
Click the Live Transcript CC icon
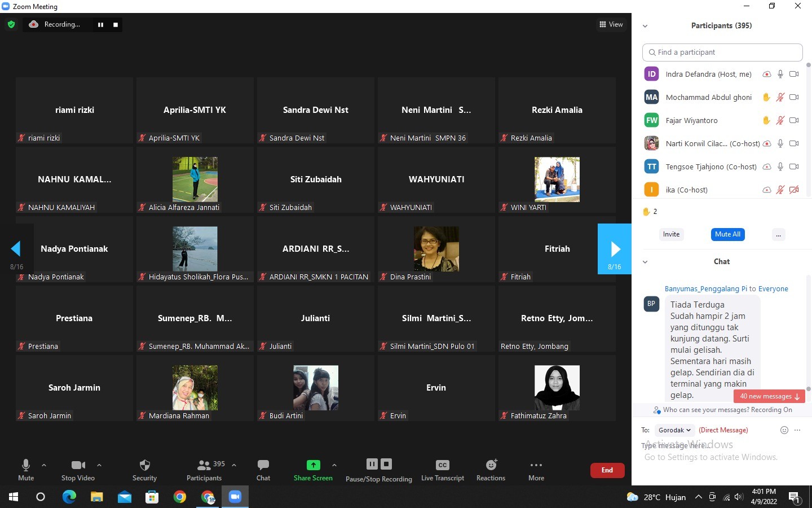(x=442, y=465)
